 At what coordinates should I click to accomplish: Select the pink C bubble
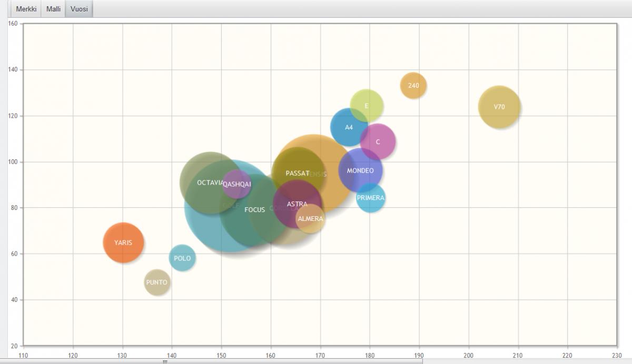(378, 141)
